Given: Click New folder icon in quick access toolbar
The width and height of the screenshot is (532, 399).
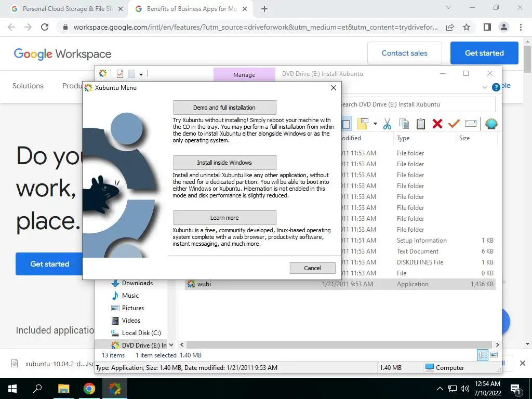Looking at the screenshot, I should [131, 74].
